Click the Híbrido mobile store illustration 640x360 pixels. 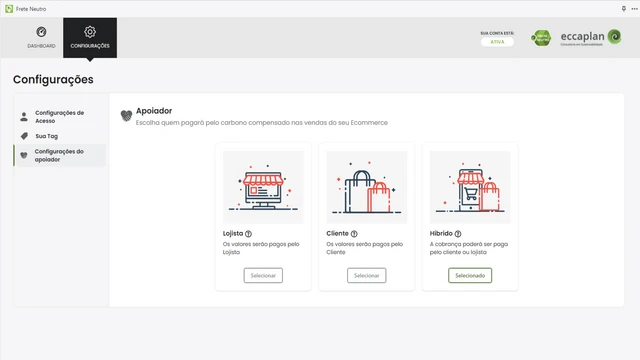(470, 187)
